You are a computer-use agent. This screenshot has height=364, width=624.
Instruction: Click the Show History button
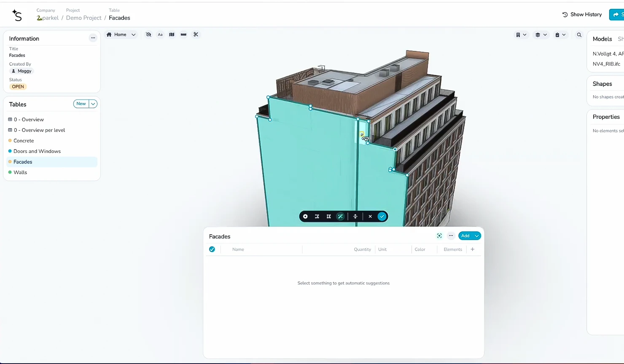coord(582,14)
